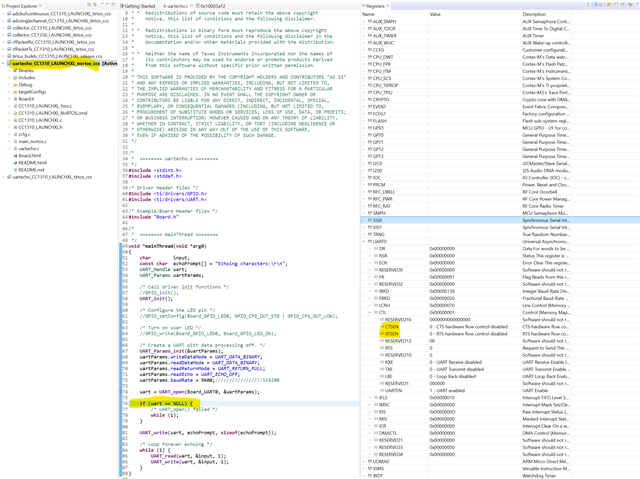Click CTSEN value 'CTS hardware flow control disabled'
The height and width of the screenshot is (479, 640).
(x=469, y=327)
